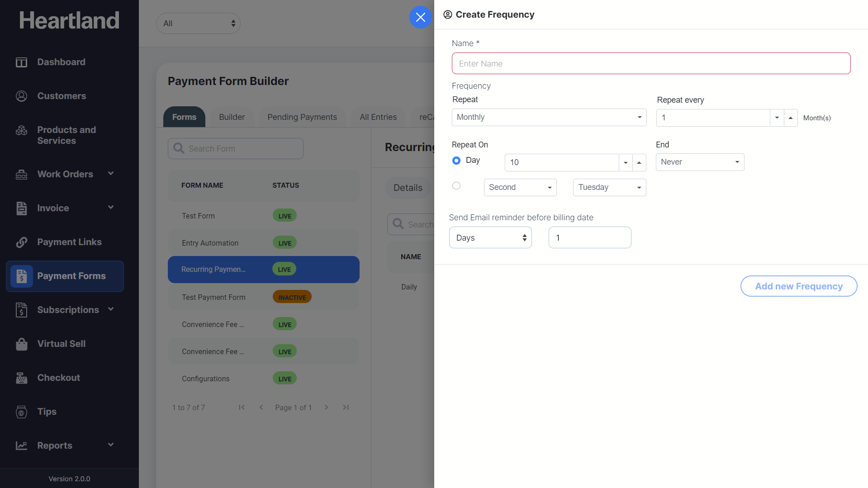Open the Pending Payments tab

click(302, 117)
